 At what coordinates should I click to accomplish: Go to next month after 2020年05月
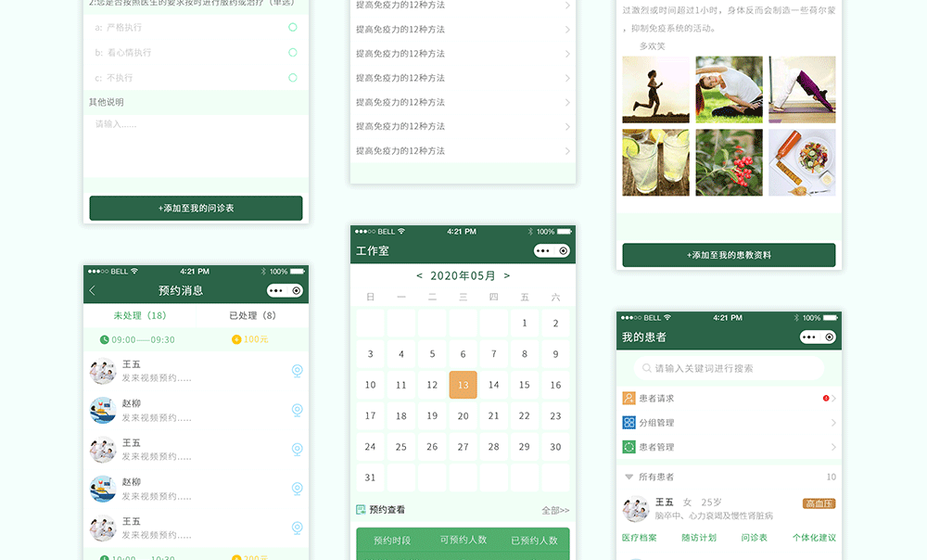tap(507, 275)
